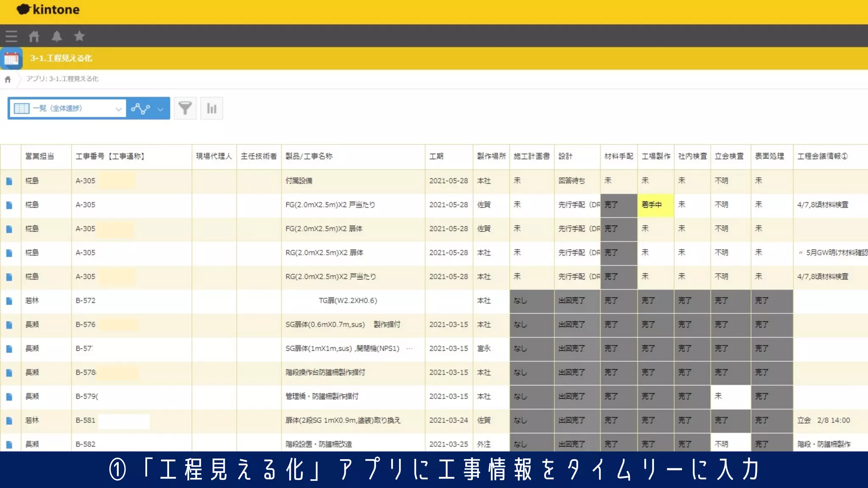Open notifications bell icon
Viewport: 868px width, 488px height.
click(57, 36)
